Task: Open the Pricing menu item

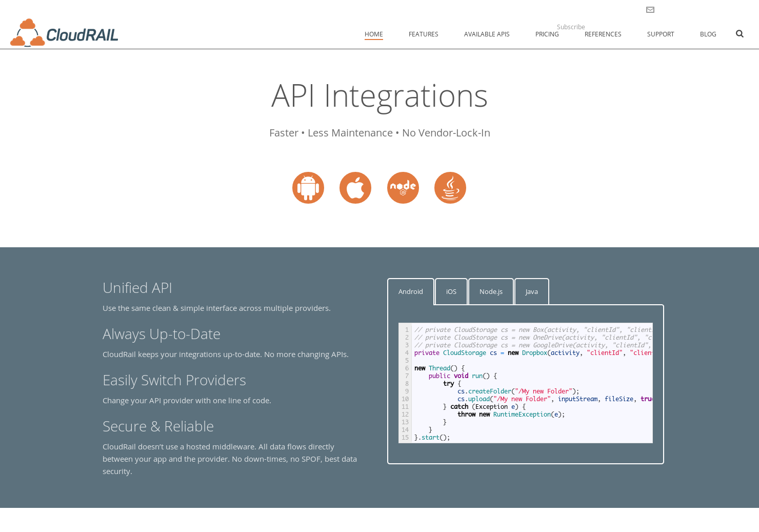Action: point(547,34)
